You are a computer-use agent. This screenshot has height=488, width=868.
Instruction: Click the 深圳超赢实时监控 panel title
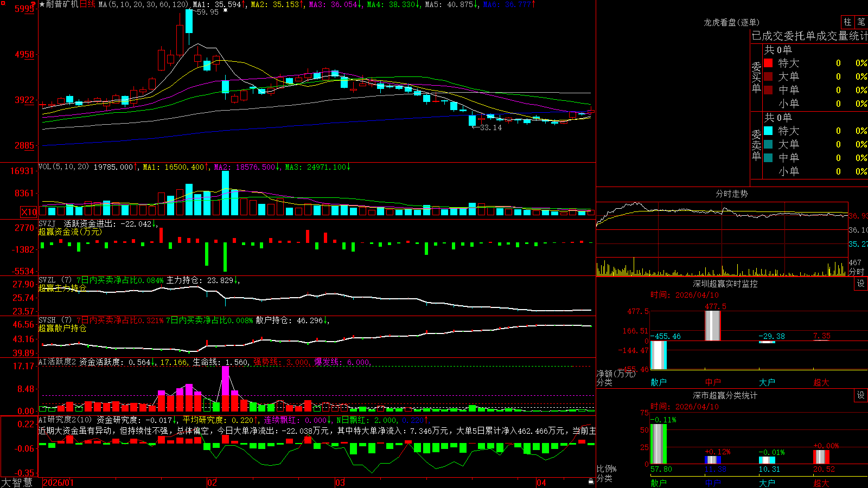click(725, 284)
